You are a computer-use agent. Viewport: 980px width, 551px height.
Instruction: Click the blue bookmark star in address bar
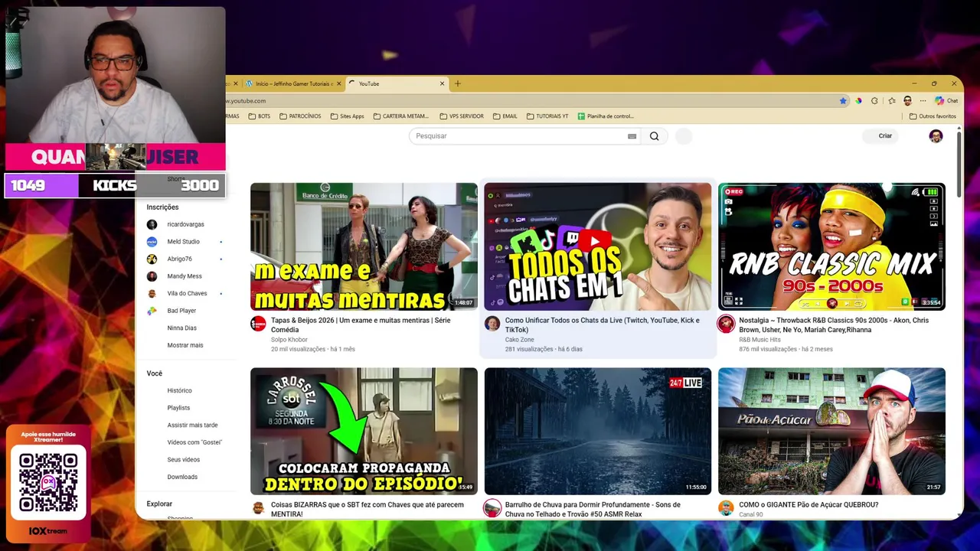point(843,100)
